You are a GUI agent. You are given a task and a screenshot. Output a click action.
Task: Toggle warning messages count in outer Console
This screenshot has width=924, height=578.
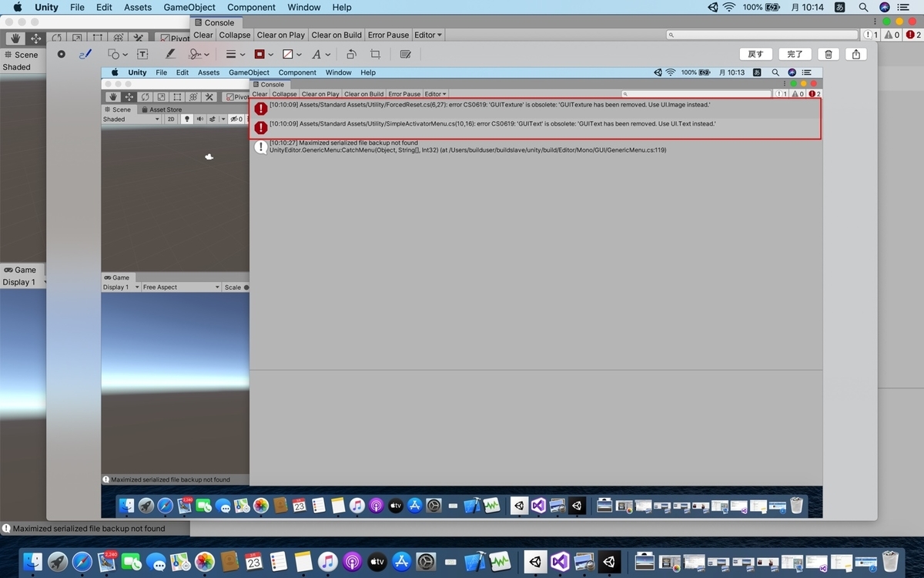coord(892,35)
